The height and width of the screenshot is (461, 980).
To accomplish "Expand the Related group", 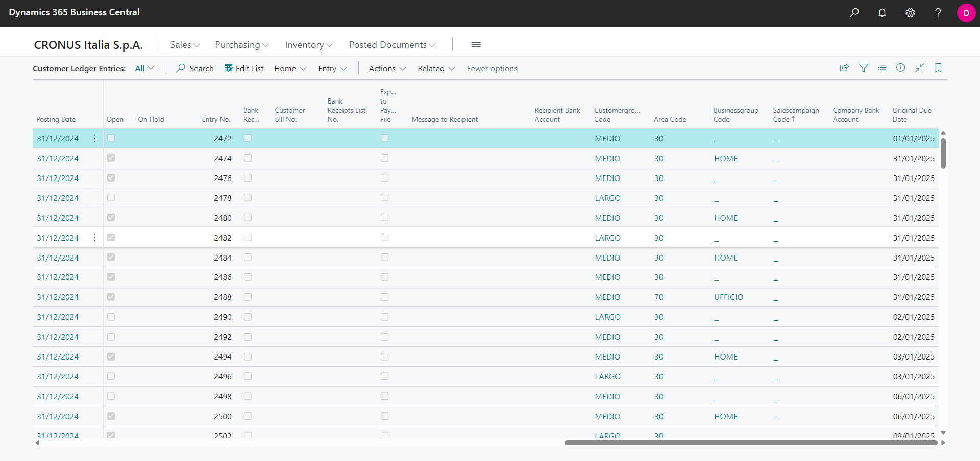I will pyautogui.click(x=436, y=68).
